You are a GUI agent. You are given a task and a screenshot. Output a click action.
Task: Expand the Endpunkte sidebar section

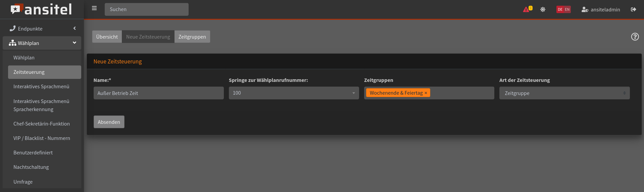[42, 29]
